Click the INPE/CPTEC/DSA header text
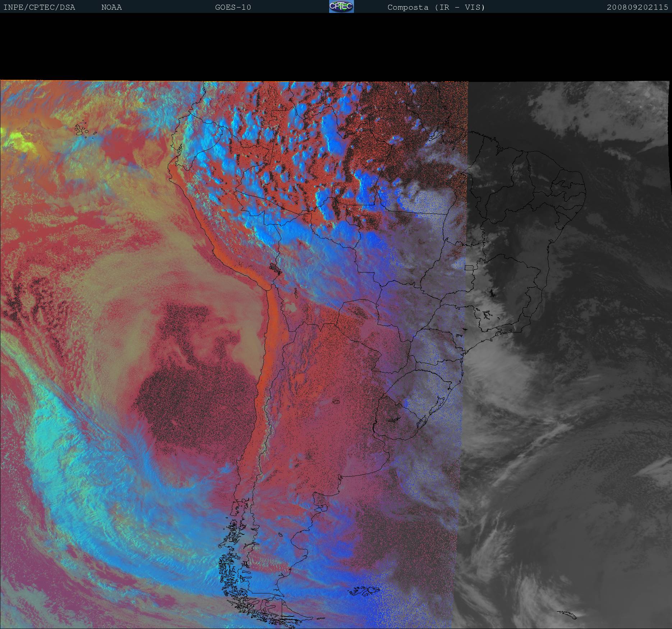672x629 pixels. tap(39, 8)
